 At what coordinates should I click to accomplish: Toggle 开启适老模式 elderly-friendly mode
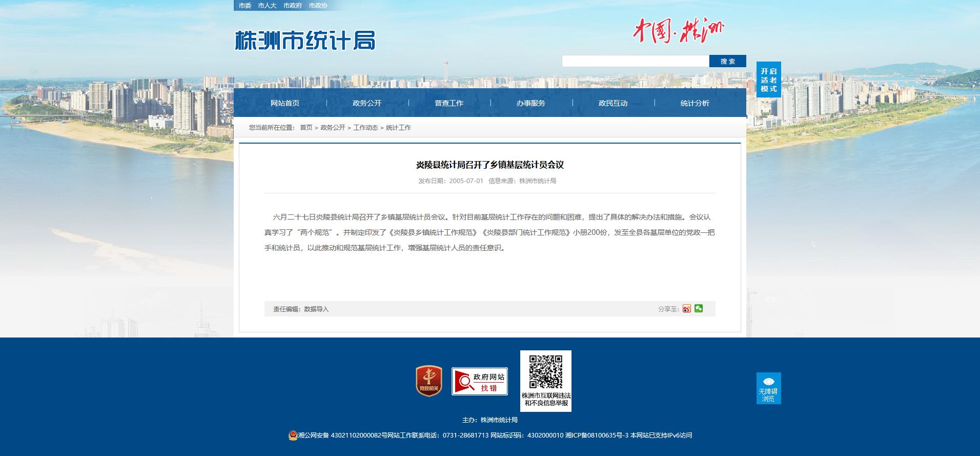(x=768, y=80)
